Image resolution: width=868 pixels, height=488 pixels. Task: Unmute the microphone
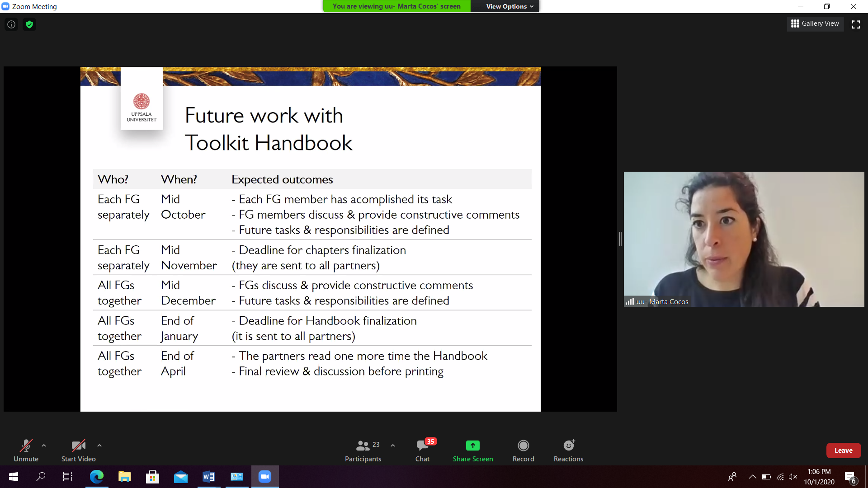tap(26, 450)
